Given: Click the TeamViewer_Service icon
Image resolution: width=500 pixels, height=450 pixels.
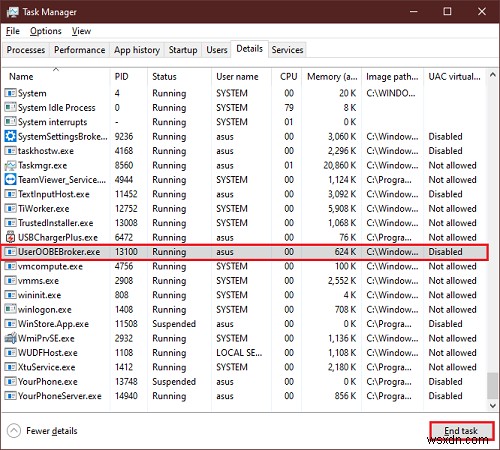Looking at the screenshot, I should coord(10,179).
